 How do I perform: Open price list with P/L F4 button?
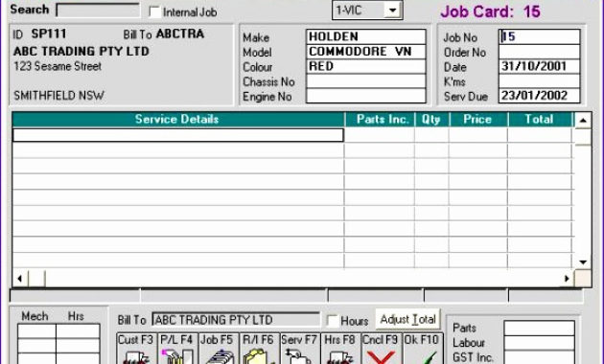(x=176, y=349)
